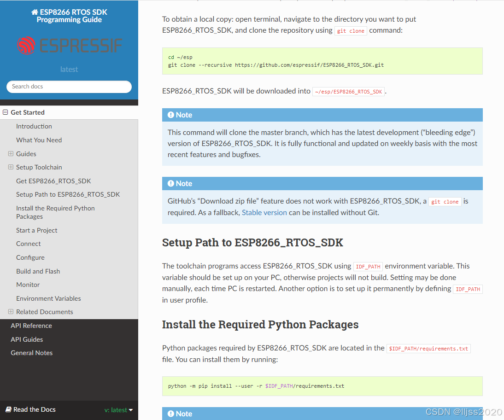Focus the Search docs input field
This screenshot has height=420, width=504.
tap(69, 87)
